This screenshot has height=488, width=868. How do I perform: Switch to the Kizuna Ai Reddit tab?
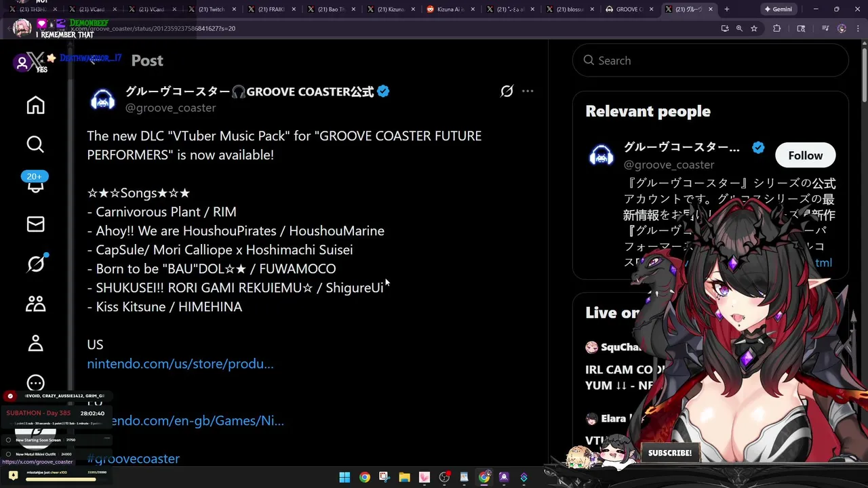tap(450, 9)
